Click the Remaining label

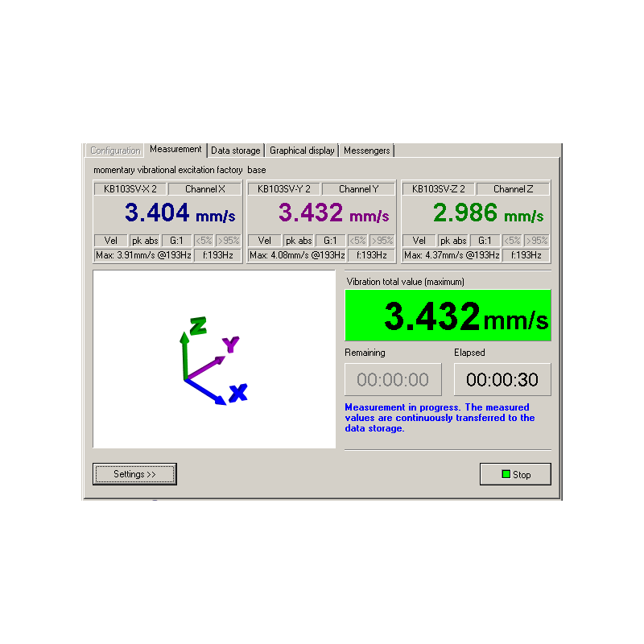pos(365,353)
